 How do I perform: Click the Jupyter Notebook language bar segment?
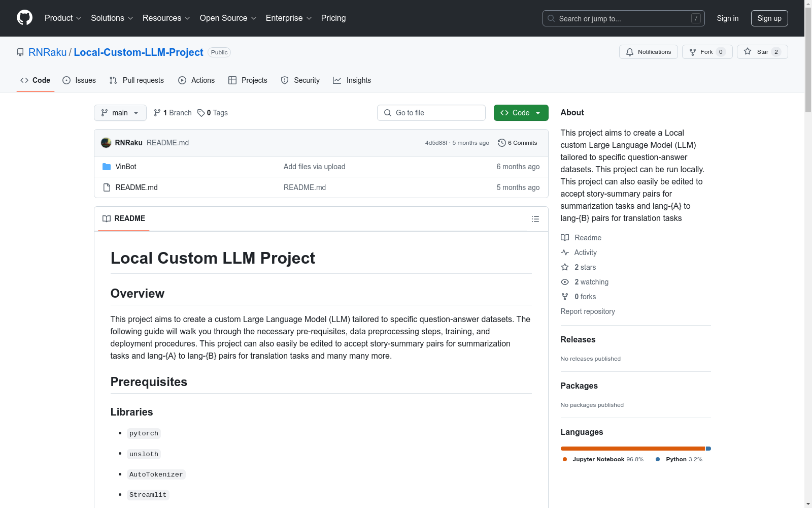click(x=633, y=449)
